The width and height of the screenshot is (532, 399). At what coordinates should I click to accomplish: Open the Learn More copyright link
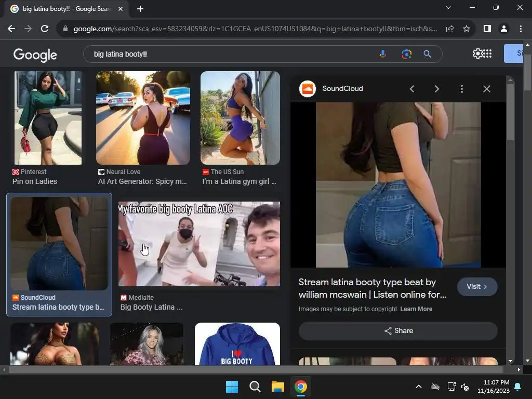pyautogui.click(x=416, y=309)
